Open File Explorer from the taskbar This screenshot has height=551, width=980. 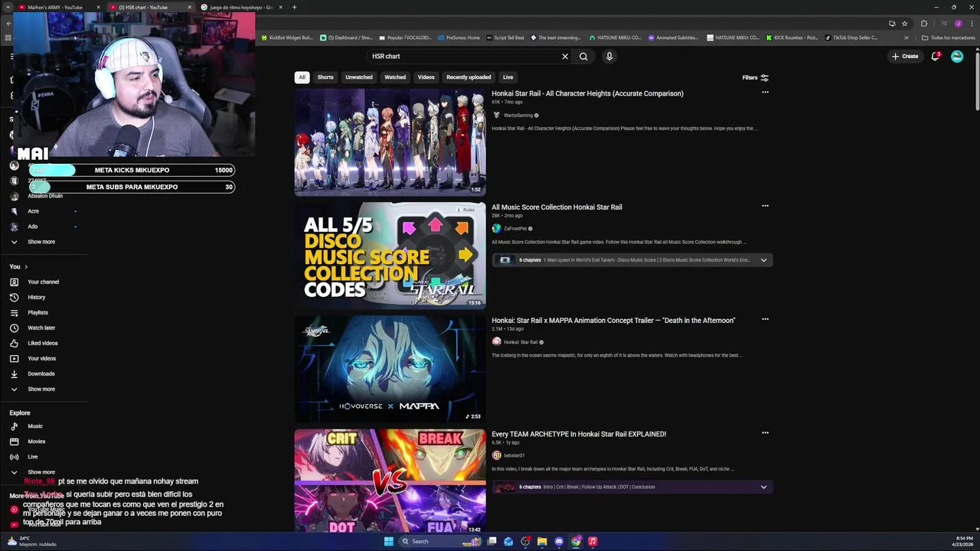[x=542, y=541]
